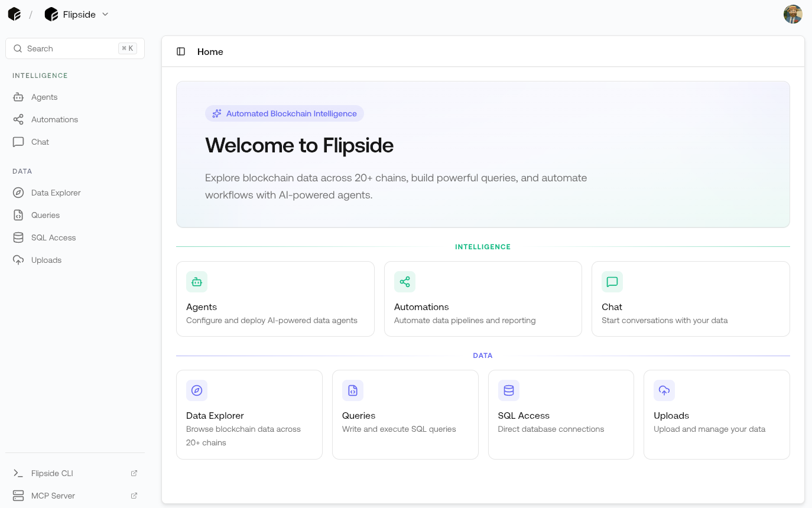
Task: Click 'Upload and manage your data' text
Action: click(710, 429)
